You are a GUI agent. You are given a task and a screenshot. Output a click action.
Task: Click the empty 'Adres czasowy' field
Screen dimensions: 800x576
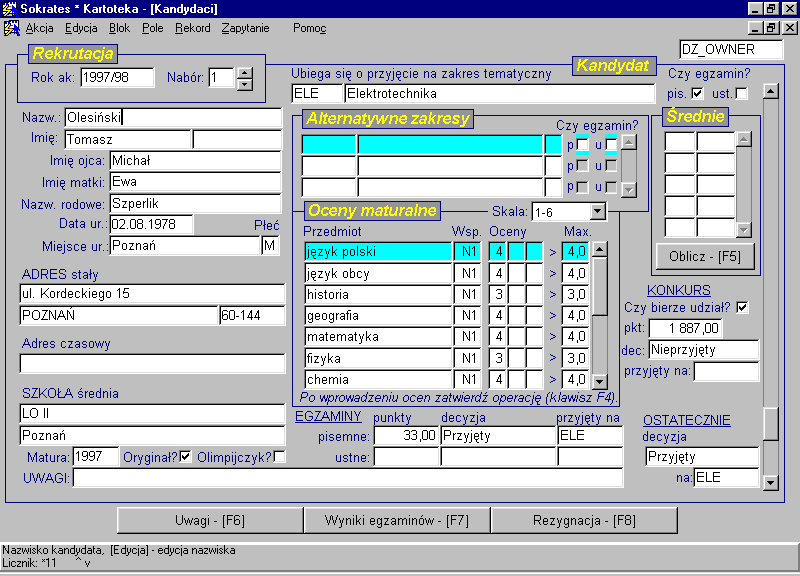coord(152,364)
